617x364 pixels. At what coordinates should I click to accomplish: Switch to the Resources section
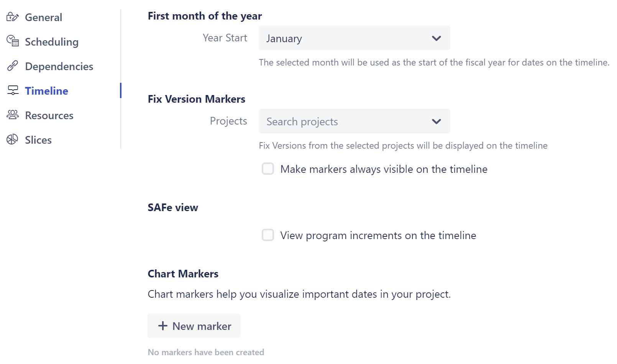pos(49,115)
